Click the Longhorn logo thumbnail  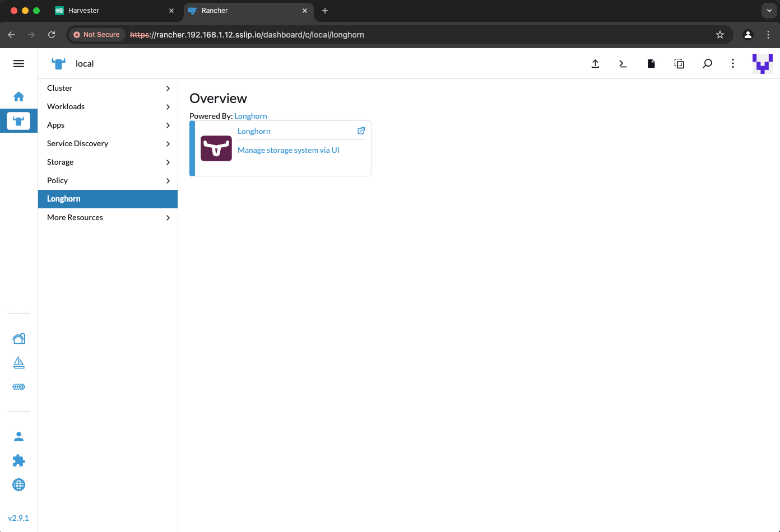coord(216,148)
